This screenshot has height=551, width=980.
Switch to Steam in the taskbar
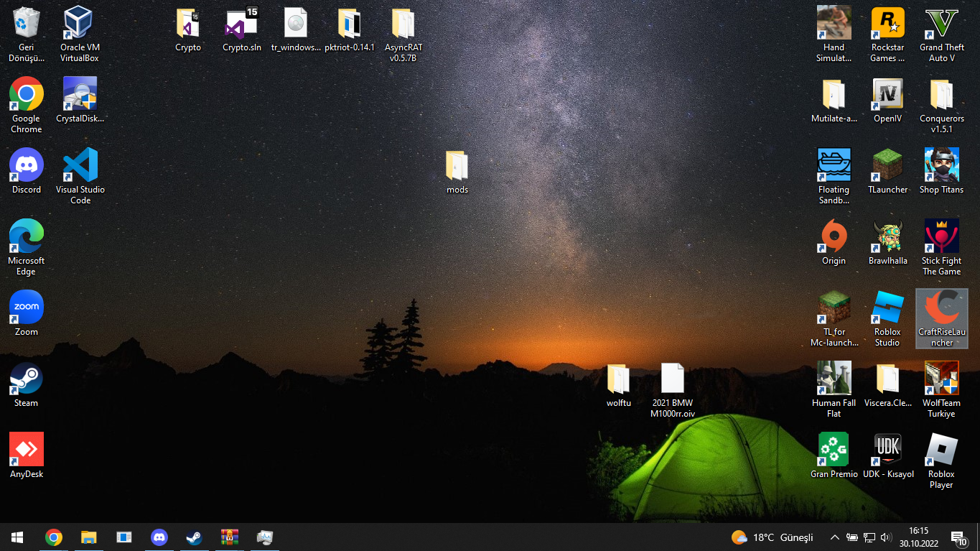pos(194,537)
